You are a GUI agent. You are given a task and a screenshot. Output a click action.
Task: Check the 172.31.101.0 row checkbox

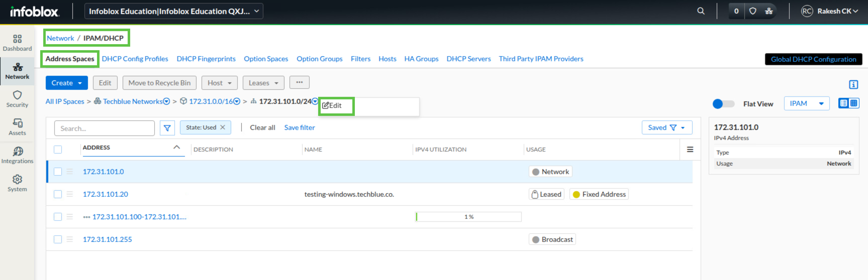58,171
